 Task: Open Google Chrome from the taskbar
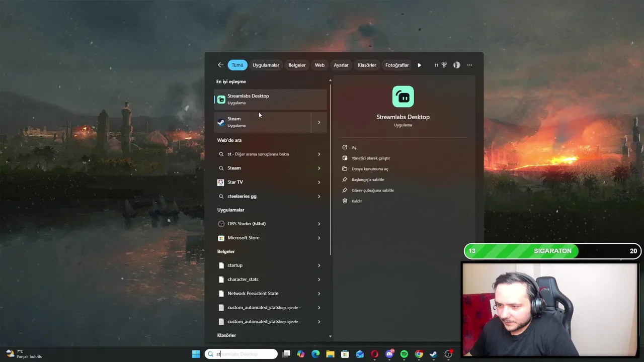[419, 354]
